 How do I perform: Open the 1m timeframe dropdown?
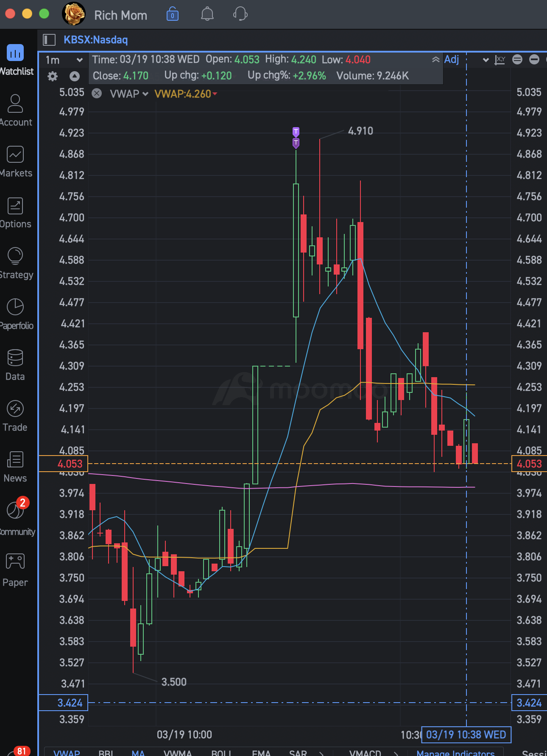(64, 60)
